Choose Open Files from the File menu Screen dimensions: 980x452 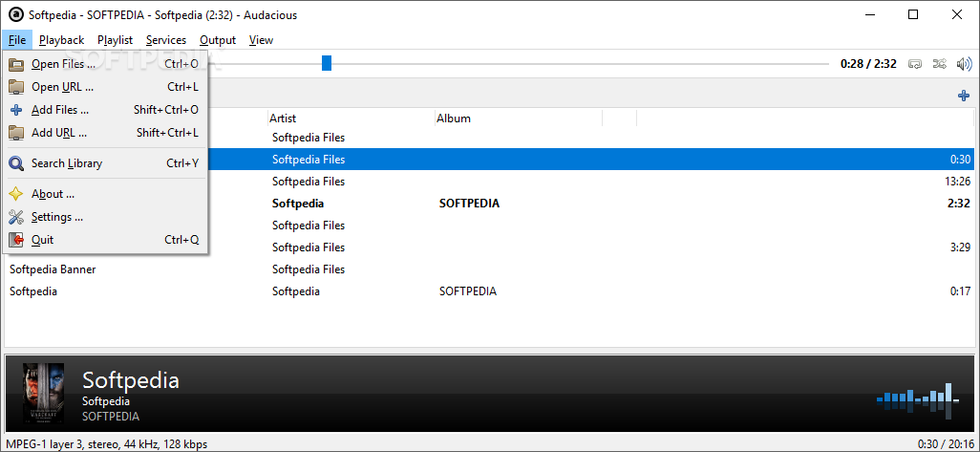click(x=105, y=64)
